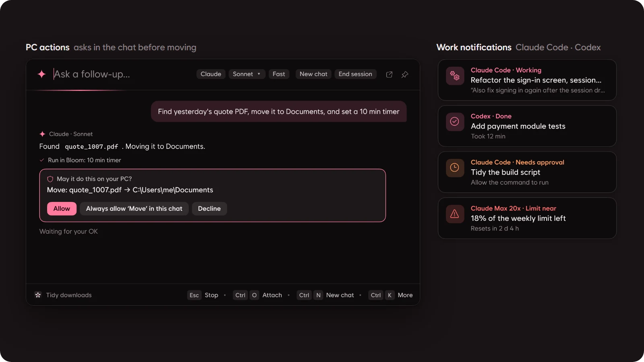This screenshot has height=362, width=644.
Task: Open the Add payment module tests notification
Action: (527, 126)
